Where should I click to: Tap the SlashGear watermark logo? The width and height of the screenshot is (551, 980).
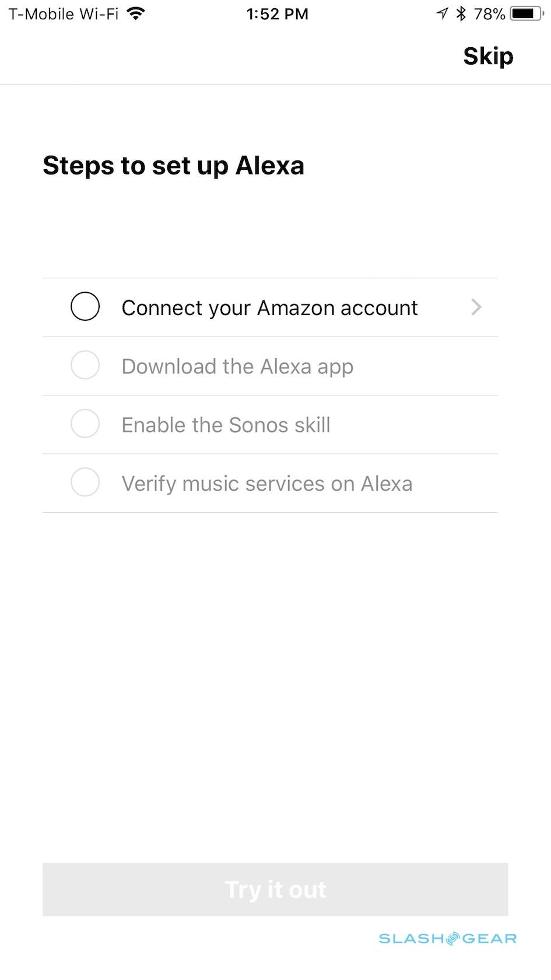click(448, 938)
